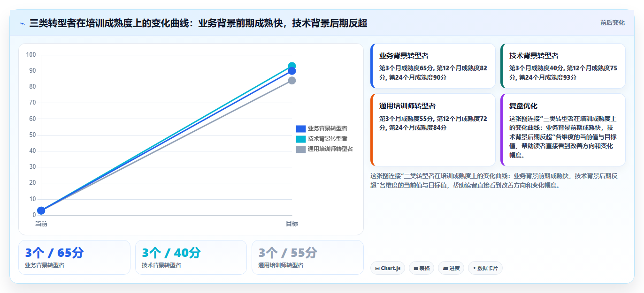Click the 前后变化 label in header
The height and width of the screenshot is (293, 644).
point(612,23)
